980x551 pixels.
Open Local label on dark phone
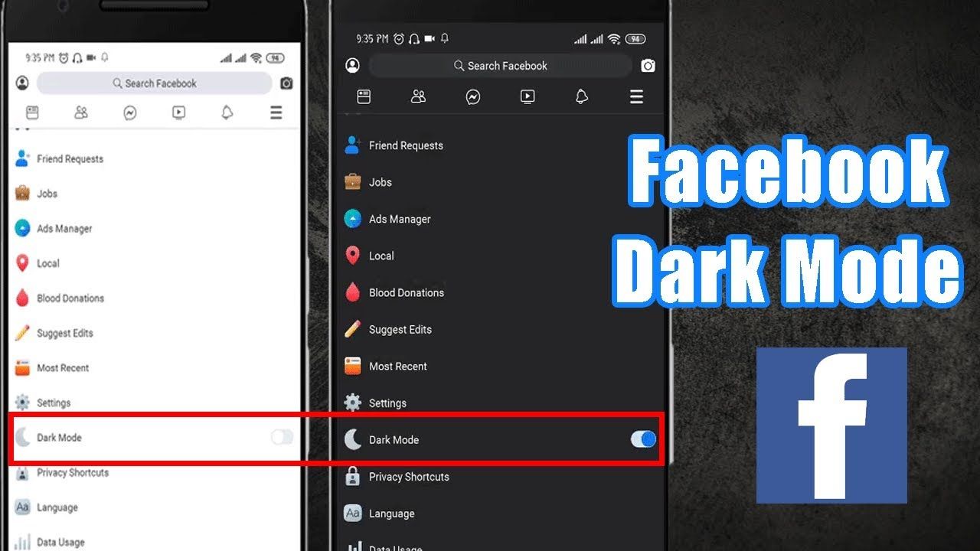tap(381, 256)
